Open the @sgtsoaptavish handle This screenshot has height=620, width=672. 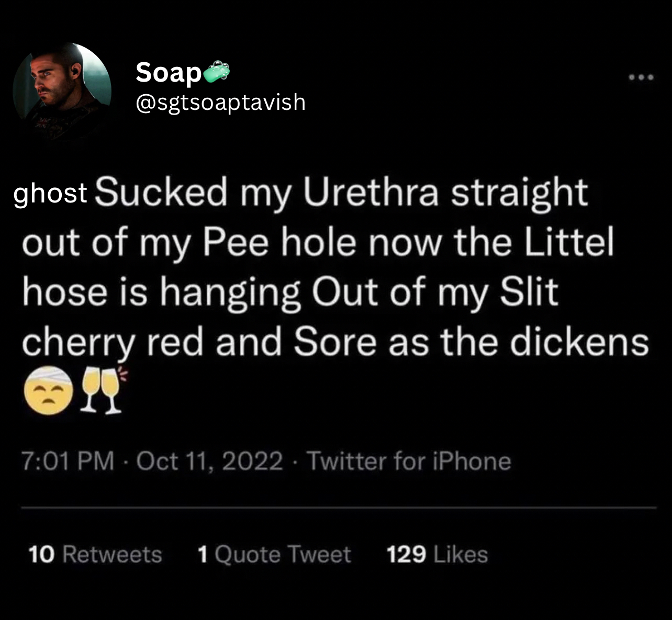[x=220, y=102]
